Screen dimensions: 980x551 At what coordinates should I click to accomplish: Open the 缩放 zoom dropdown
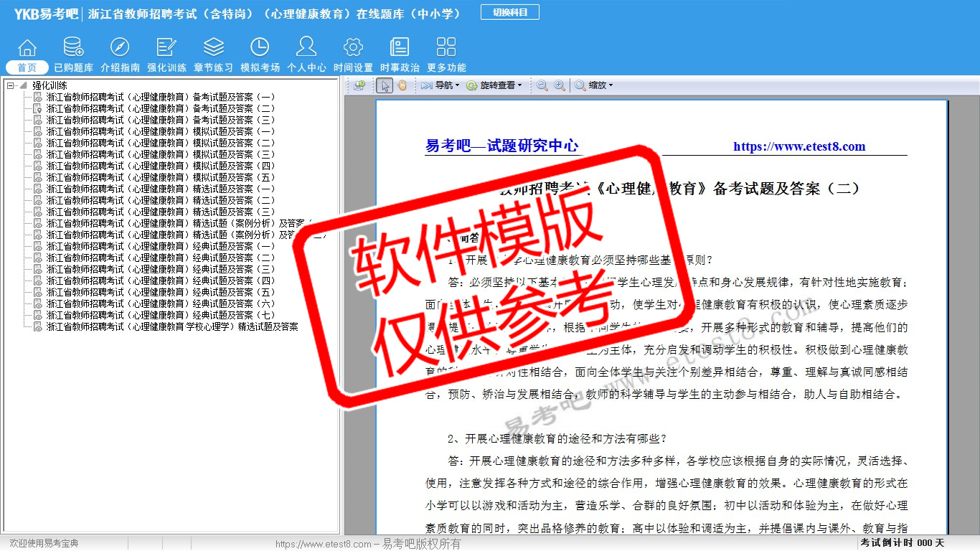click(593, 85)
